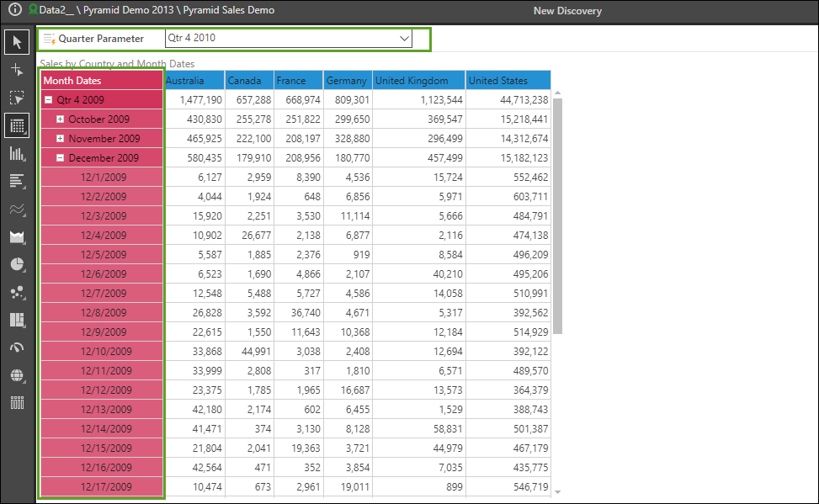Open the Quarter Parameter dropdown
Viewport: 819px width, 504px height.
click(404, 39)
